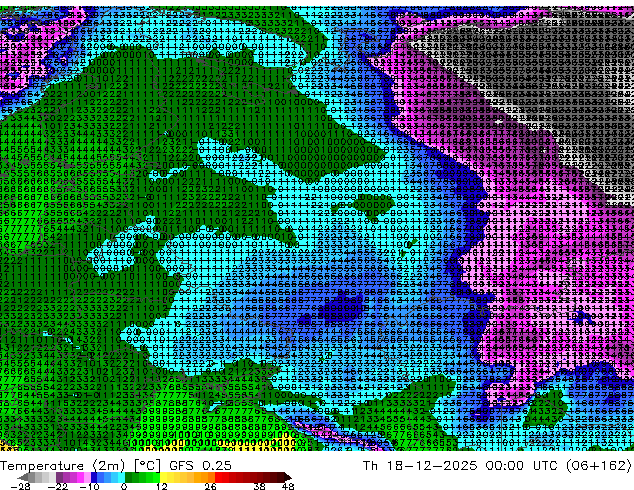Click the "Th 18-12-2025" date text
Image resolution: width=634 pixels, height=490 pixels.
click(x=420, y=466)
